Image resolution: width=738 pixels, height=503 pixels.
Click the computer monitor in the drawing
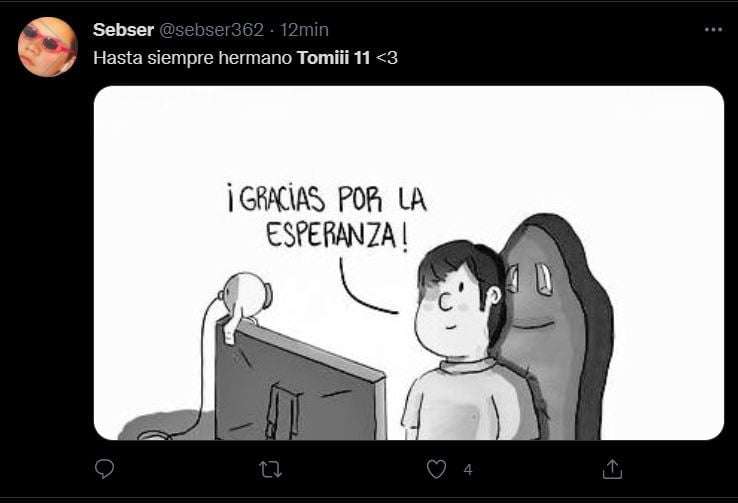pos(299,382)
